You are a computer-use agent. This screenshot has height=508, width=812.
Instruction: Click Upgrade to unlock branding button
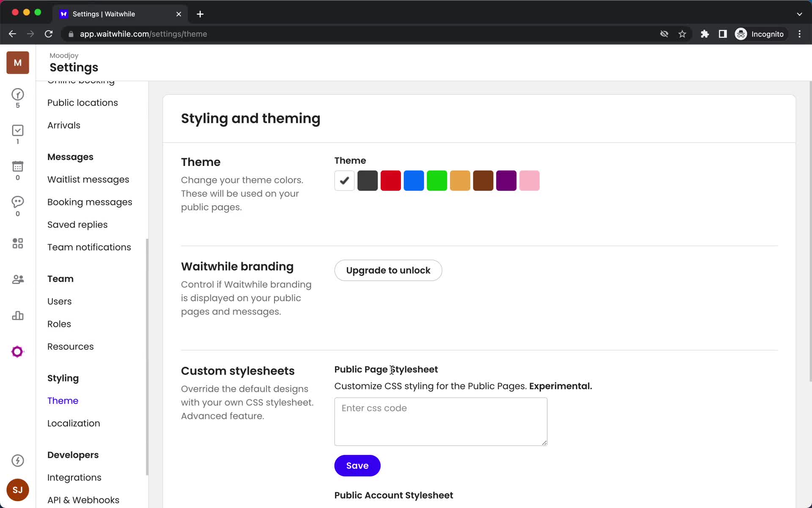[x=387, y=270]
